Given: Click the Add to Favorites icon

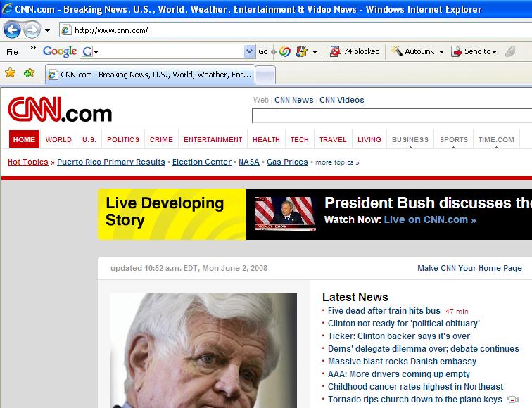Looking at the screenshot, I should (x=29, y=73).
